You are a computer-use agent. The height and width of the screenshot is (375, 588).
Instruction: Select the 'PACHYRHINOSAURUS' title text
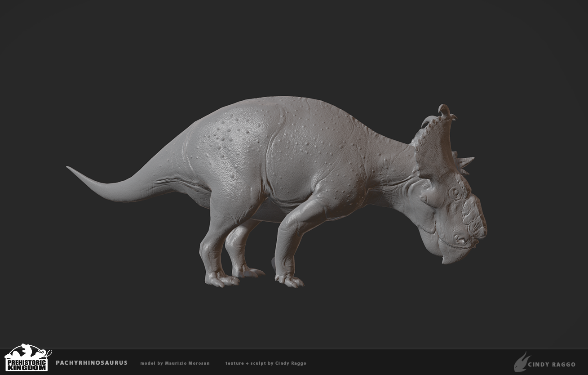[x=92, y=363]
